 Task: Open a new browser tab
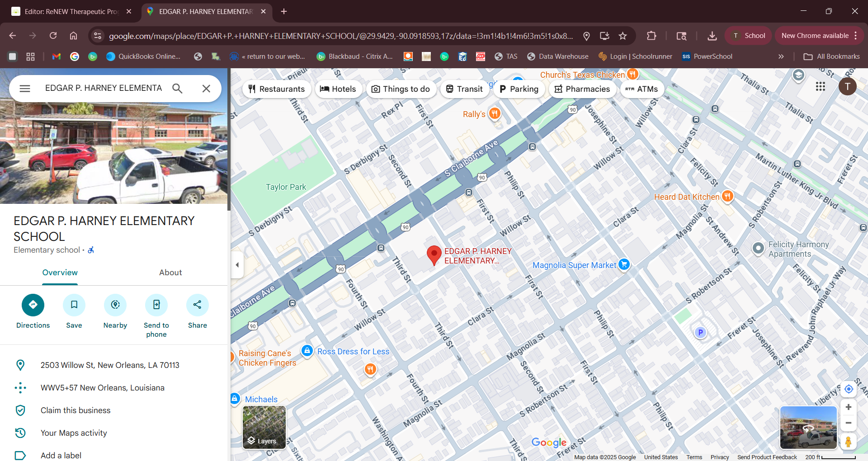coord(284,12)
